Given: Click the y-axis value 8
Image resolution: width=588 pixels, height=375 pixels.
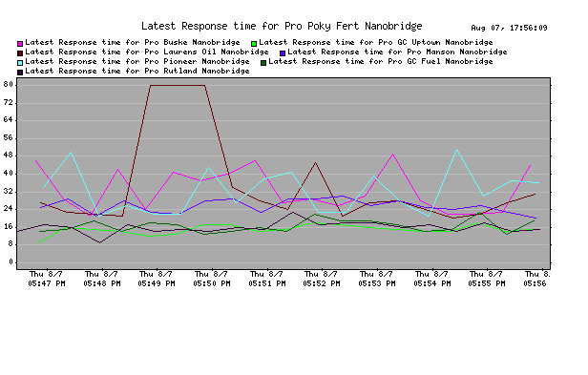Looking at the screenshot, I should [10, 244].
